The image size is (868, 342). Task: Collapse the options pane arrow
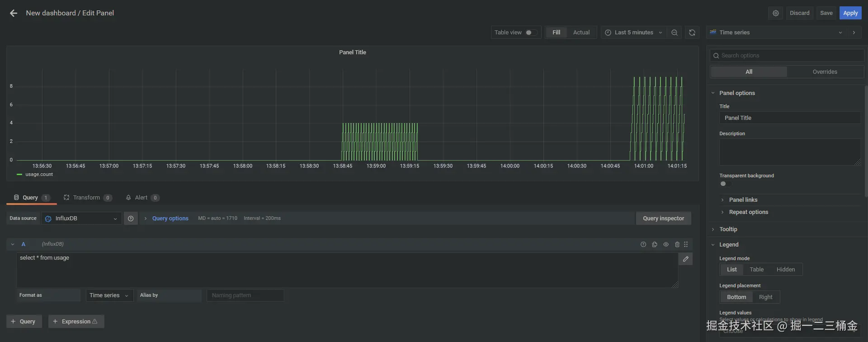click(x=854, y=33)
